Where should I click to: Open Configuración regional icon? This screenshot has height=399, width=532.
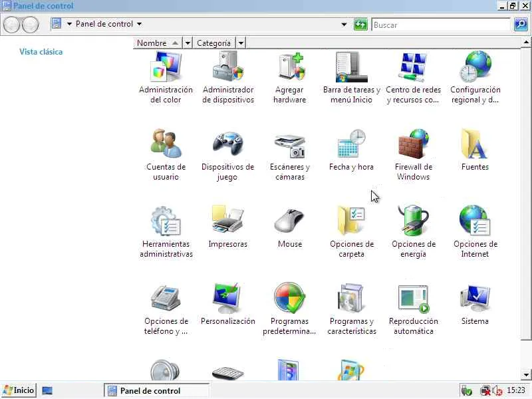click(x=475, y=66)
